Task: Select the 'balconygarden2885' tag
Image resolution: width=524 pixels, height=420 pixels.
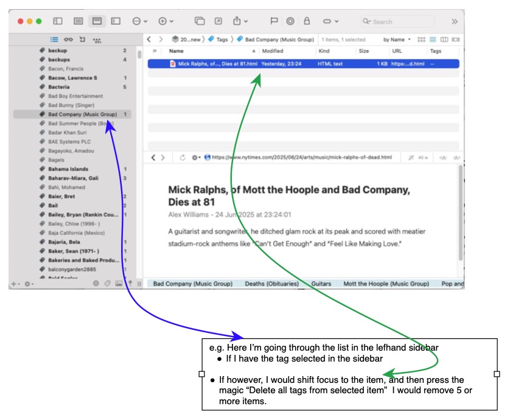Action: (72, 269)
